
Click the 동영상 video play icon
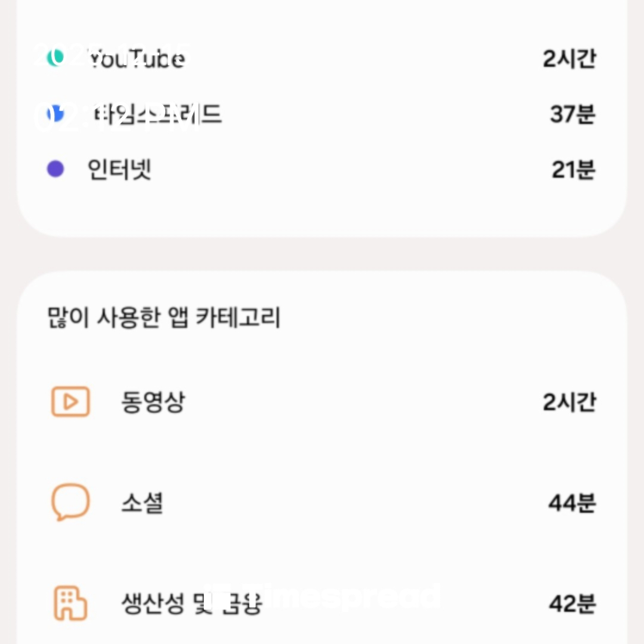click(70, 402)
